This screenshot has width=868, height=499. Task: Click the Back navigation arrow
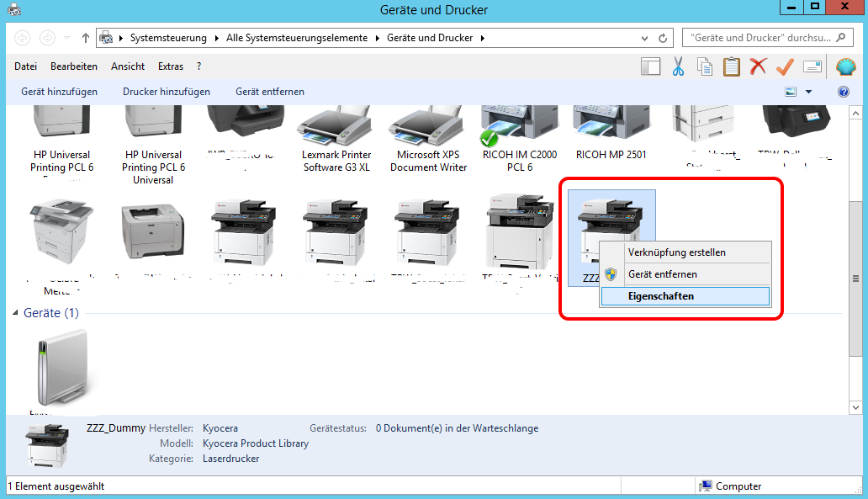[22, 38]
